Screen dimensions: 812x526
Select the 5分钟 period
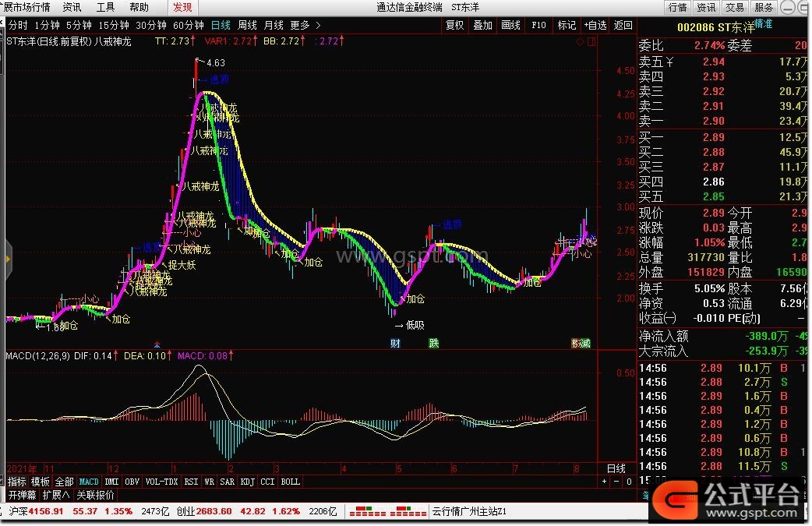pyautogui.click(x=79, y=25)
